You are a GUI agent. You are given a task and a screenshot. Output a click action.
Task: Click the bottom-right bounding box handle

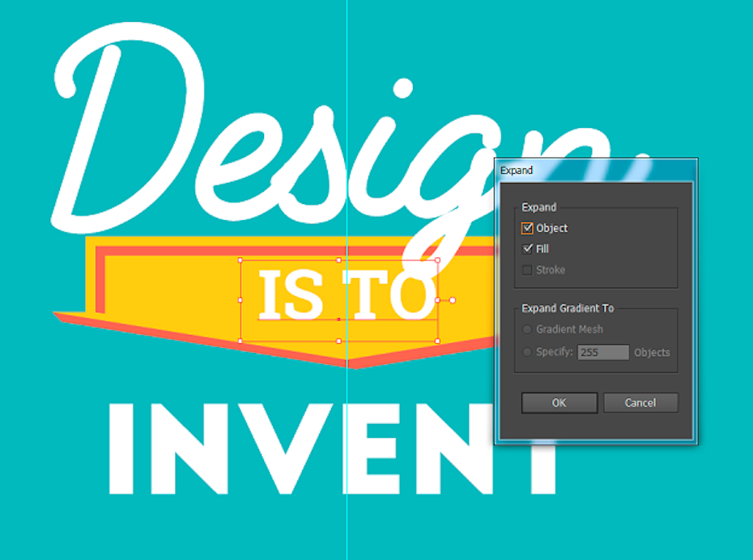coord(437,341)
